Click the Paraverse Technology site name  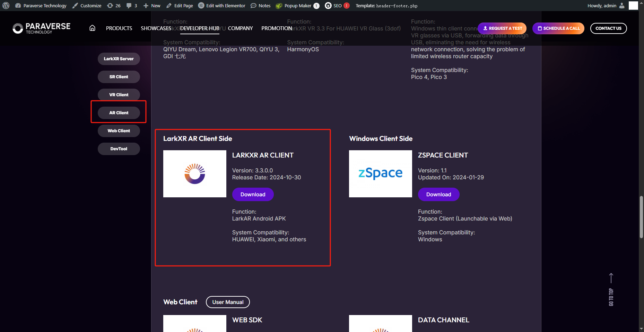point(41,6)
